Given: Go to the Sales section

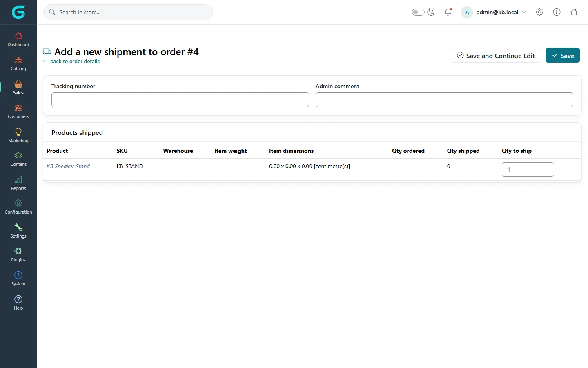Looking at the screenshot, I should 18,88.
